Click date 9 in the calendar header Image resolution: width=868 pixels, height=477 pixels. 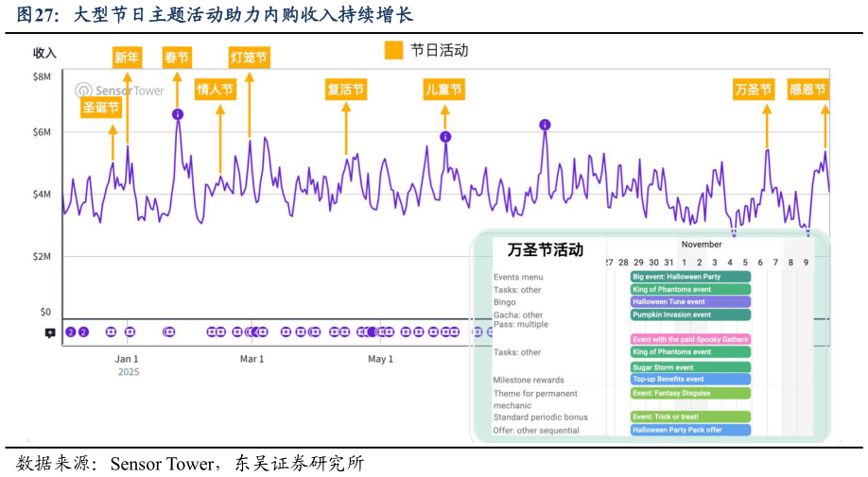pyautogui.click(x=806, y=263)
